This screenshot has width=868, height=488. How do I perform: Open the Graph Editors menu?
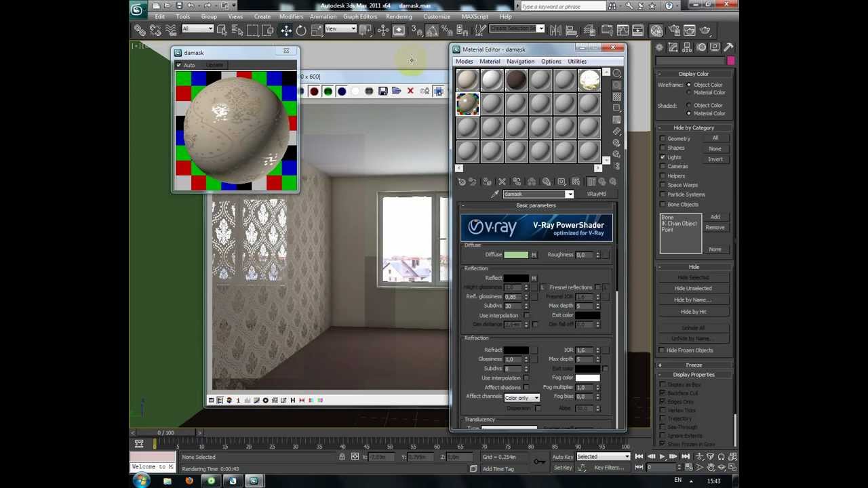[x=360, y=16]
